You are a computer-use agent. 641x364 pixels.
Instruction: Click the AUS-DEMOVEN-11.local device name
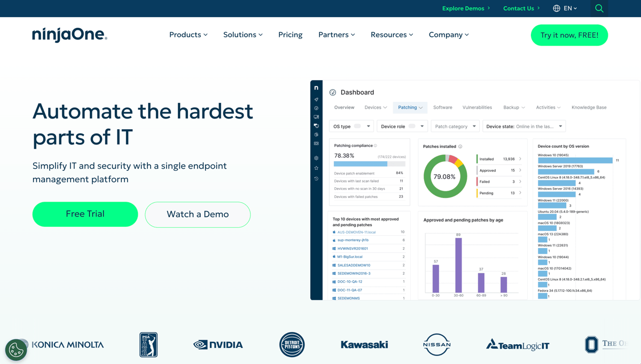point(356,232)
